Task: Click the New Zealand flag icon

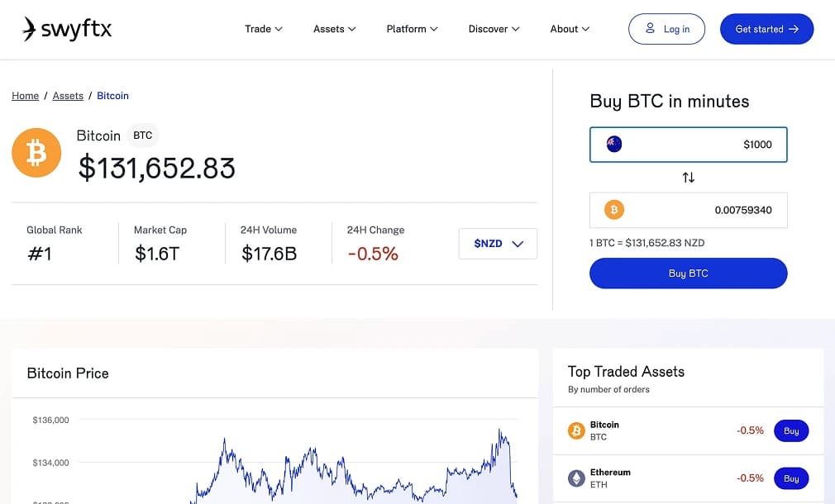Action: coord(613,145)
